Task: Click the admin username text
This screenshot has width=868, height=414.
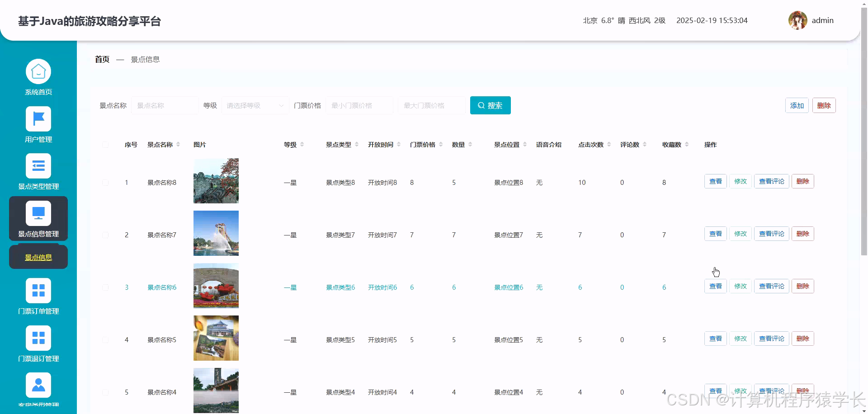Action: pos(823,20)
